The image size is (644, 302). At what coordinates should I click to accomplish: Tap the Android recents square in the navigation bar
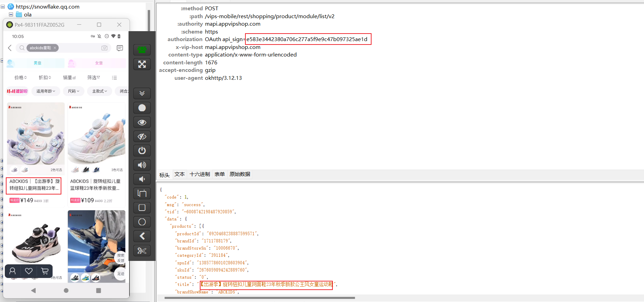click(99, 290)
